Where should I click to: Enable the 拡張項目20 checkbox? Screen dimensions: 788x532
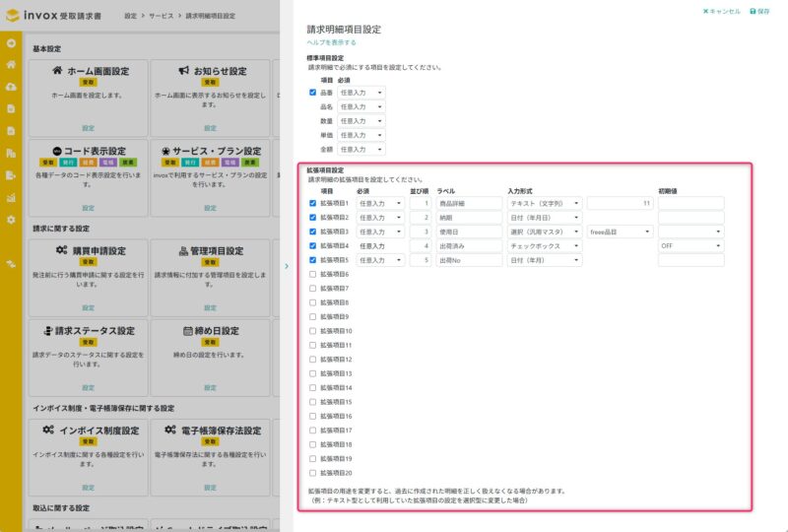point(312,473)
